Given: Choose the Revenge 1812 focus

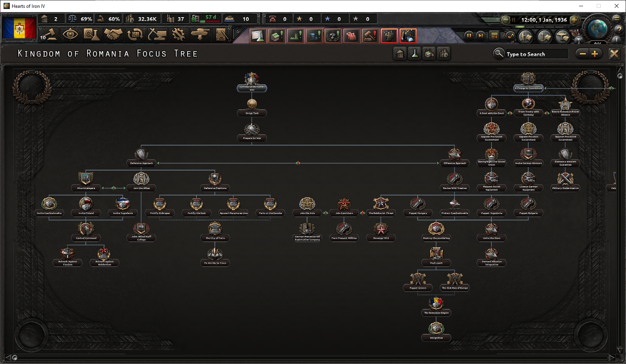Looking at the screenshot, I should [381, 232].
